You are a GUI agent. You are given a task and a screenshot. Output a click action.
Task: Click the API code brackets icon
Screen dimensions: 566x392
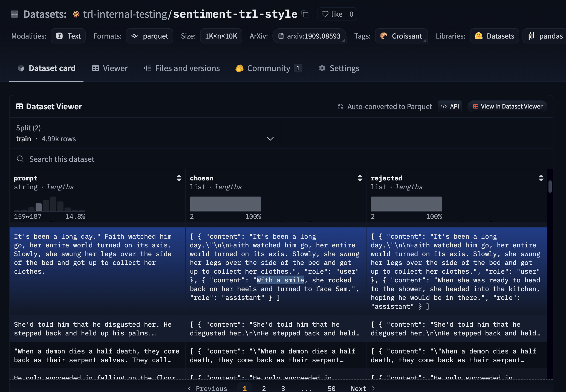444,106
